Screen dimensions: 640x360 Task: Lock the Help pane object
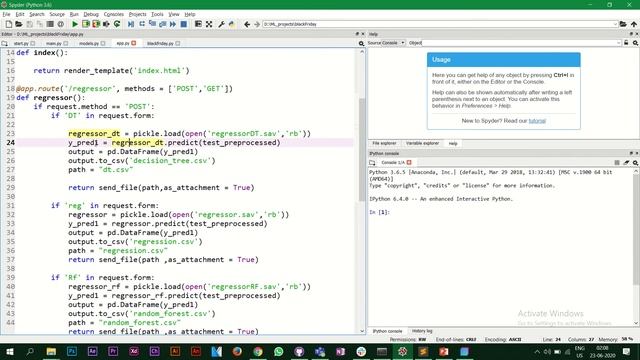coord(626,43)
